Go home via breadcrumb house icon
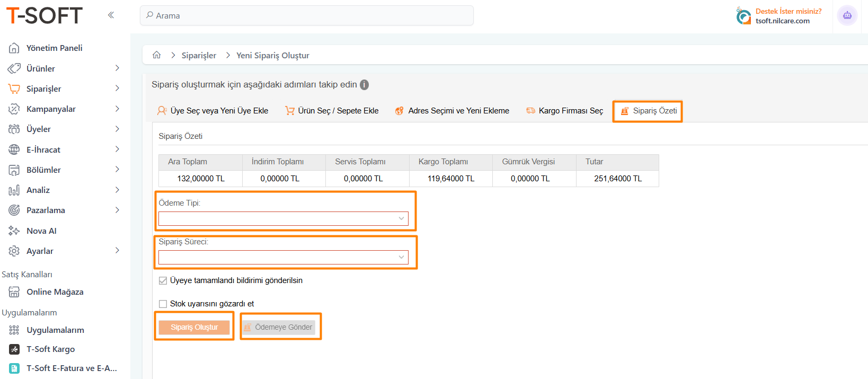This screenshot has width=868, height=379. coord(156,55)
